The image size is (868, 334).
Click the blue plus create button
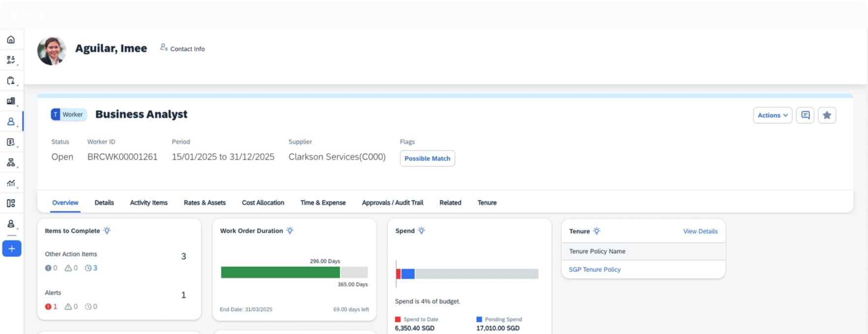12,249
